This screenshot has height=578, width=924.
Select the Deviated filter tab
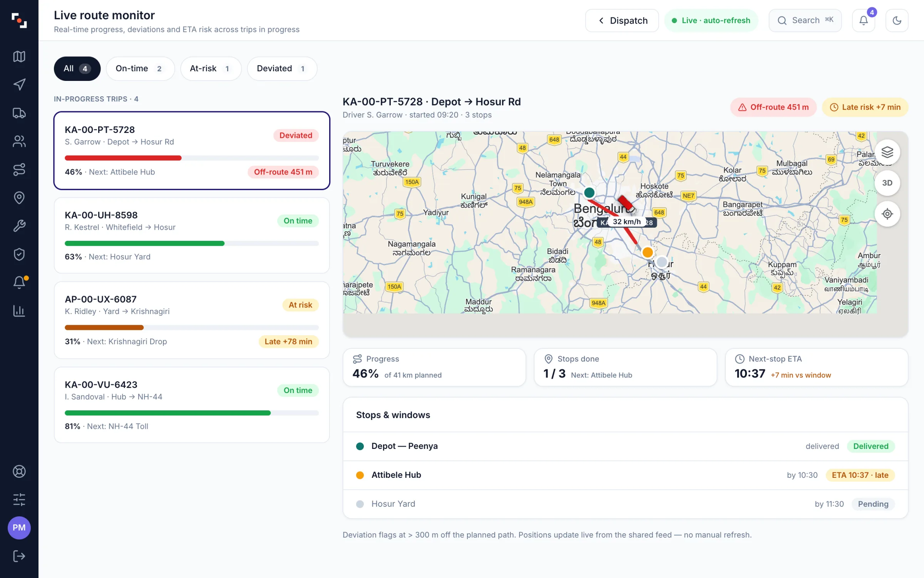coord(282,69)
